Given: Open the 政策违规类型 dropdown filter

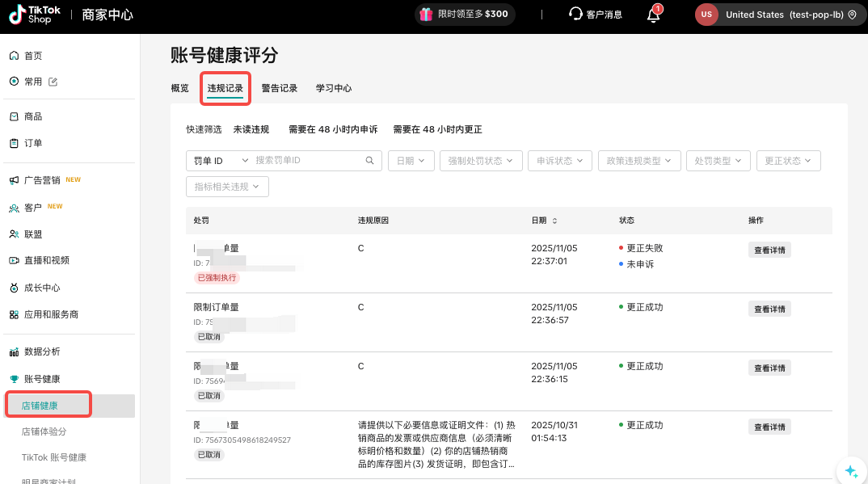Looking at the screenshot, I should (x=638, y=161).
